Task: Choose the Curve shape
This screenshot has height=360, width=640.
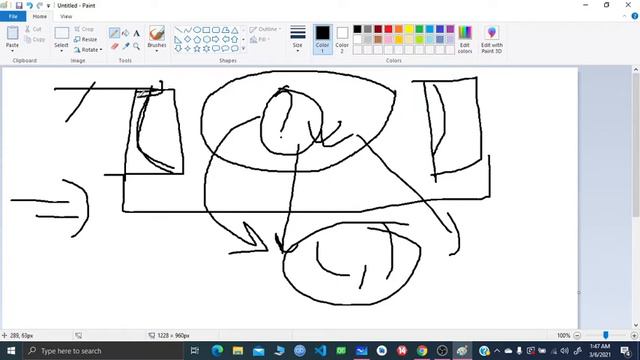Action: pos(188,30)
